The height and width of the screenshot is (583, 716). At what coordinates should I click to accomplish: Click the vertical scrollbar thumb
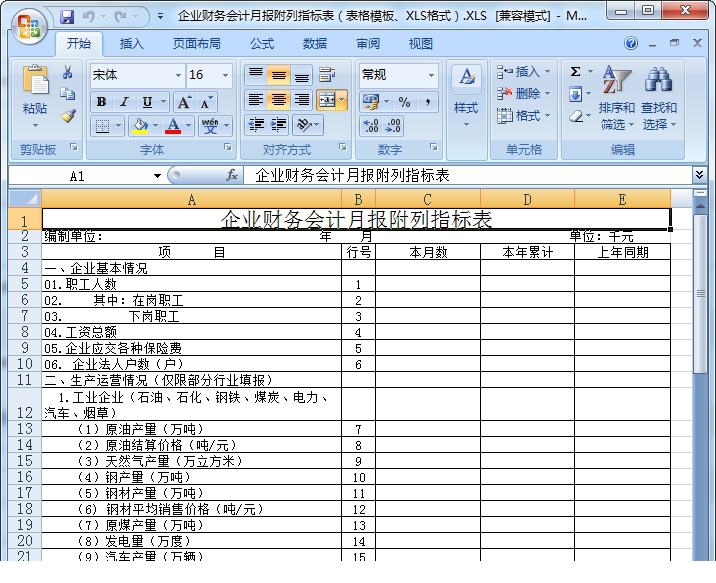pos(700,293)
